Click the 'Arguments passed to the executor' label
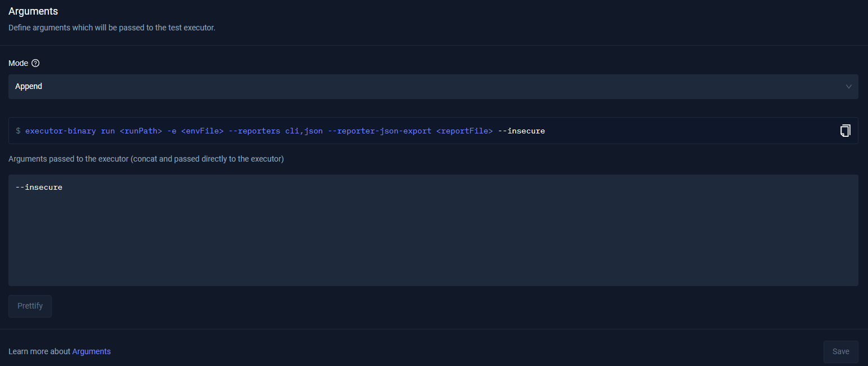Image resolution: width=868 pixels, height=366 pixels. coord(146,159)
